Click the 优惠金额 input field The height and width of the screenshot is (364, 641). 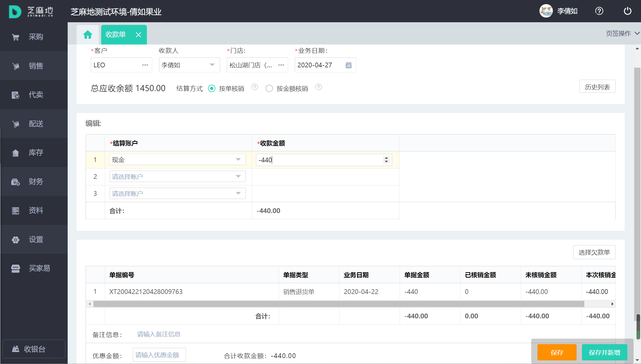(x=159, y=355)
